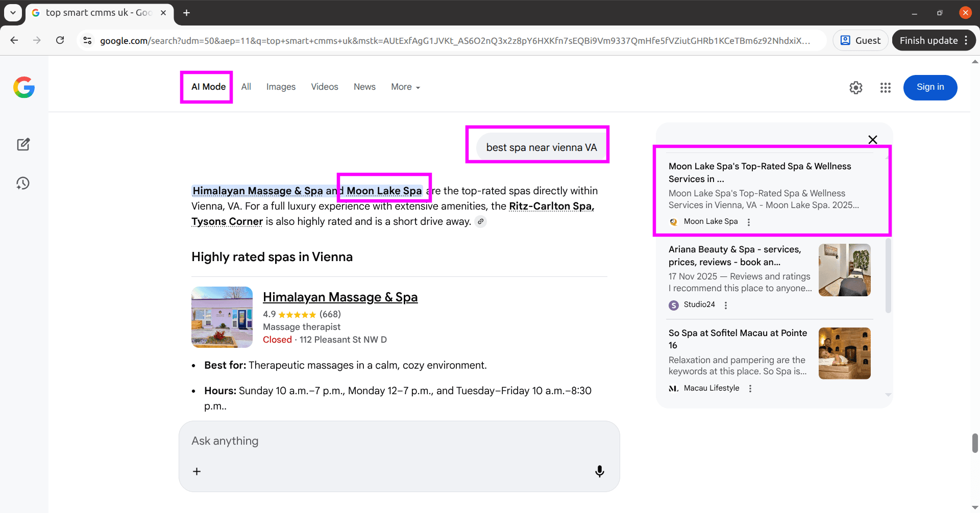Image resolution: width=980 pixels, height=513 pixels.
Task: Reload the current page
Action: 60,40
